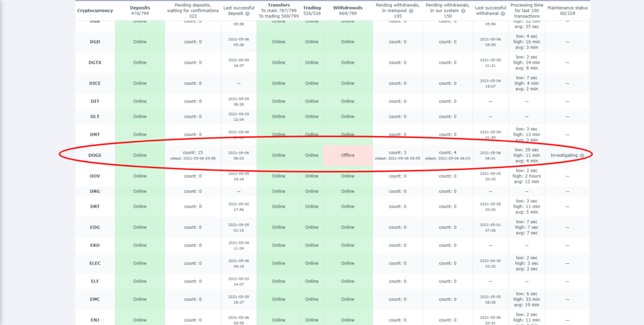Image resolution: width=644 pixels, height=325 pixels.
Task: Click DOGE last deposit 2021-05-06 06:03
Action: tap(238, 156)
